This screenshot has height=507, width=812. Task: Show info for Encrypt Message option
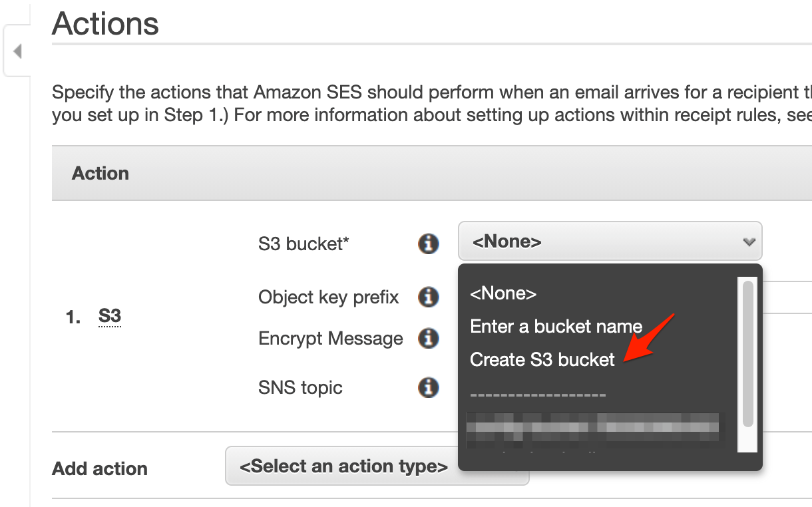(429, 339)
